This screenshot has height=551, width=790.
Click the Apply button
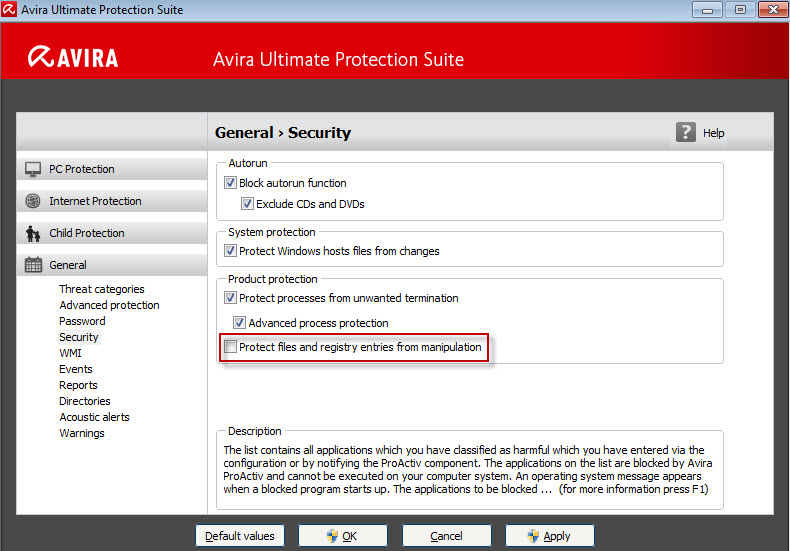550,536
